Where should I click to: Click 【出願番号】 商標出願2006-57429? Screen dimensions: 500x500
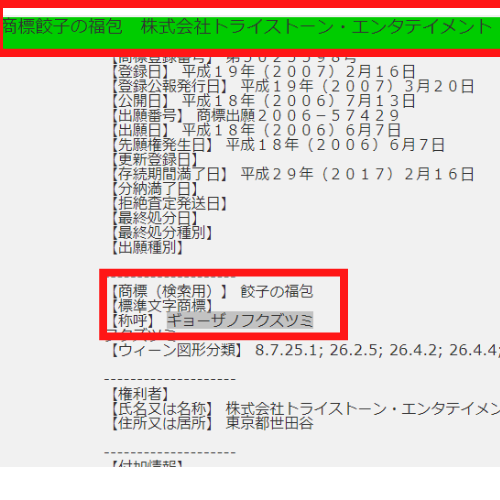click(256, 116)
